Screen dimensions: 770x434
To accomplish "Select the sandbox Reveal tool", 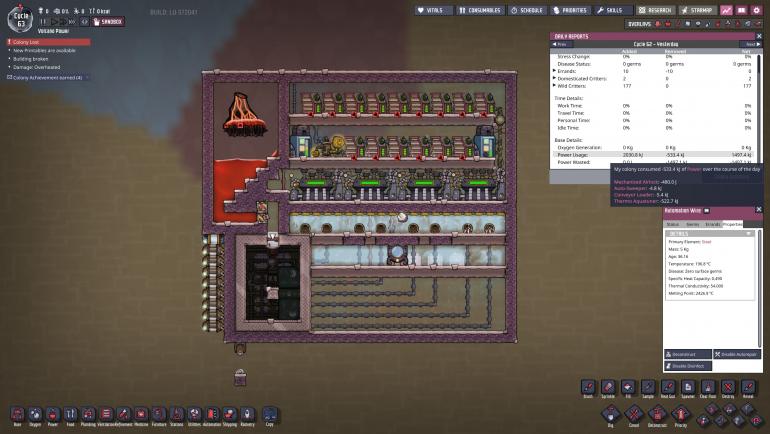I will click(748, 387).
